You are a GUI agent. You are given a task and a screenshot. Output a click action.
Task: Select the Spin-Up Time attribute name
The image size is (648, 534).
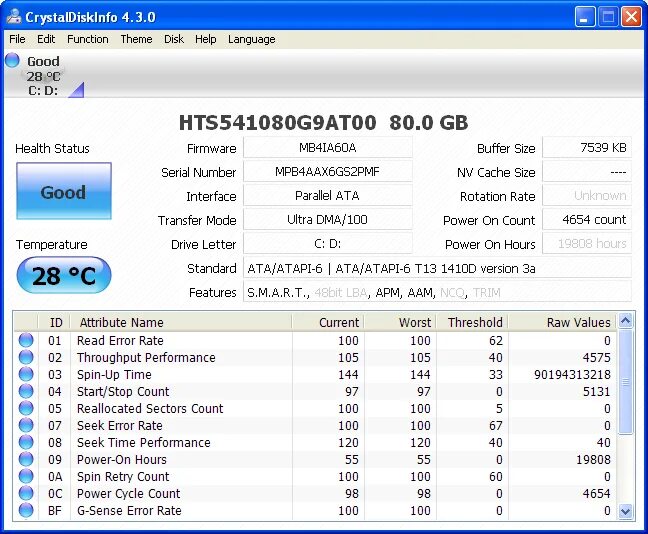(x=114, y=374)
